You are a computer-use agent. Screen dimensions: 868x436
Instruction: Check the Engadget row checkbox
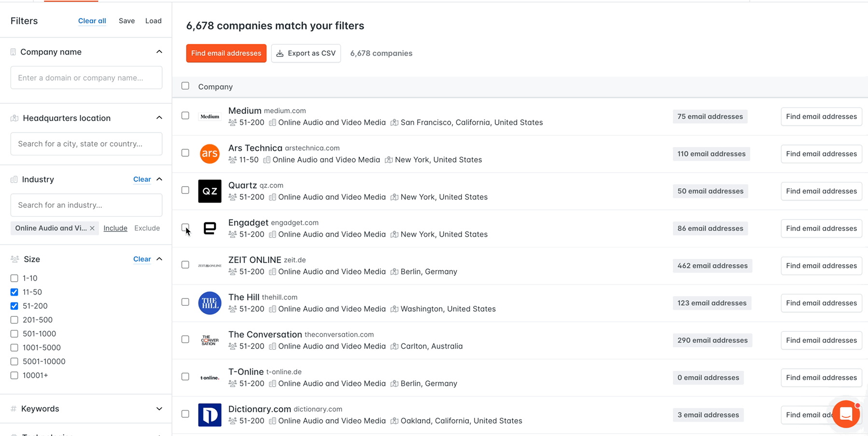point(185,227)
